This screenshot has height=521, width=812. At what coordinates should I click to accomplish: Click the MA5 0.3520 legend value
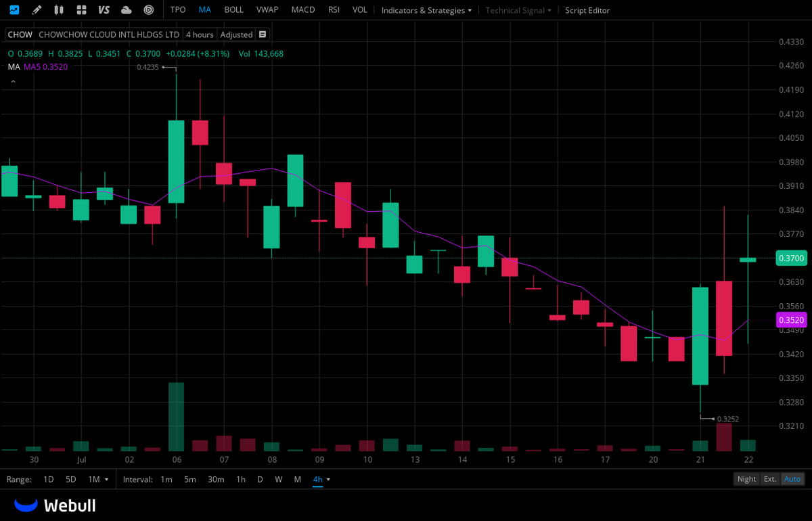pyautogui.click(x=46, y=66)
